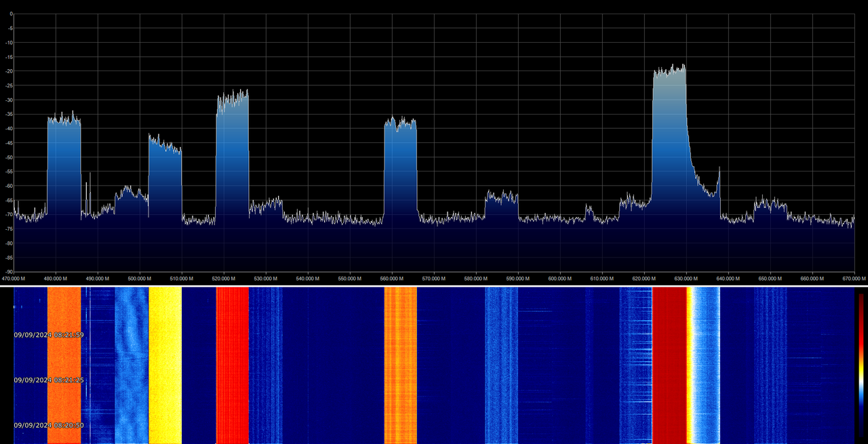Click the 480.000 M frequency axis label
Screen dimensions: 868x444
coord(56,279)
